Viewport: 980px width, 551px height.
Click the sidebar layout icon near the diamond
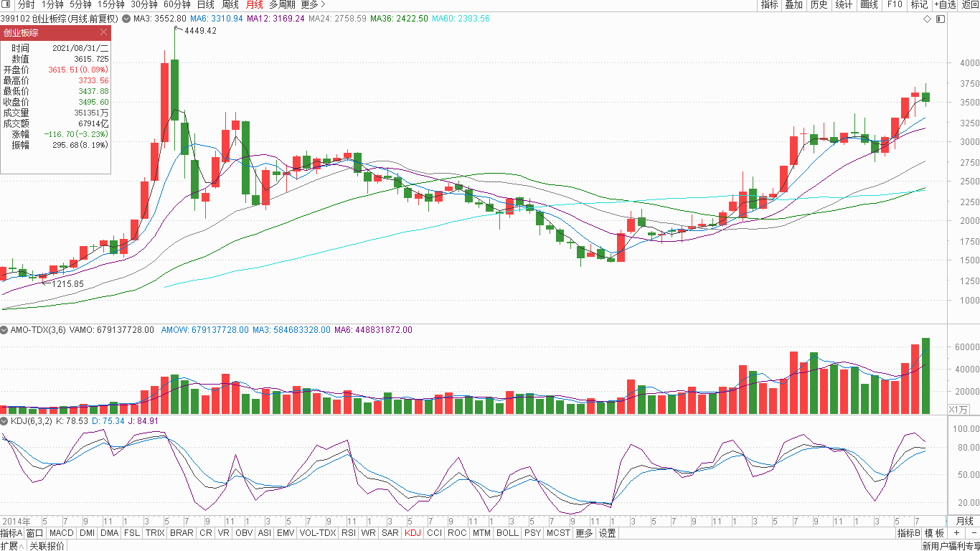coord(941,19)
